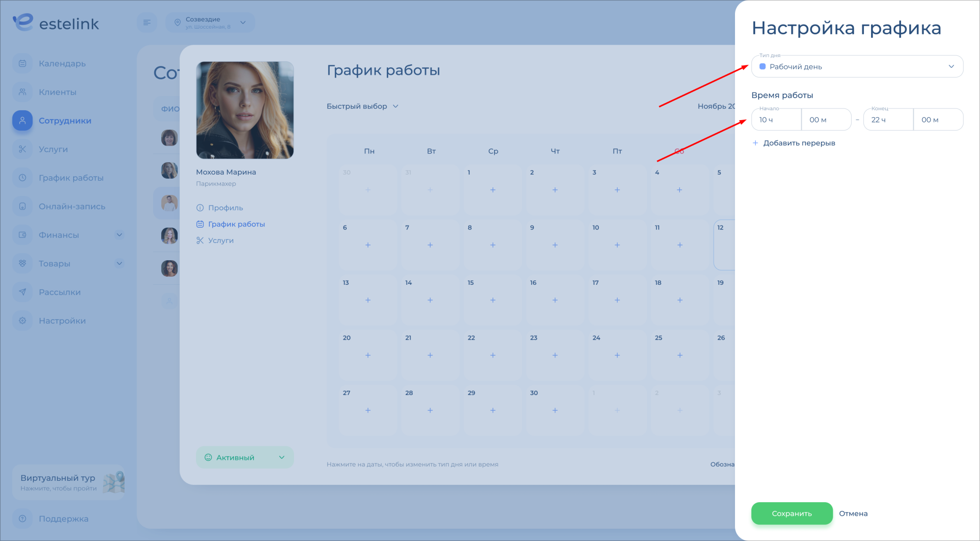This screenshot has width=980, height=541.
Task: Click plus icon on November 15
Action: coord(493,300)
